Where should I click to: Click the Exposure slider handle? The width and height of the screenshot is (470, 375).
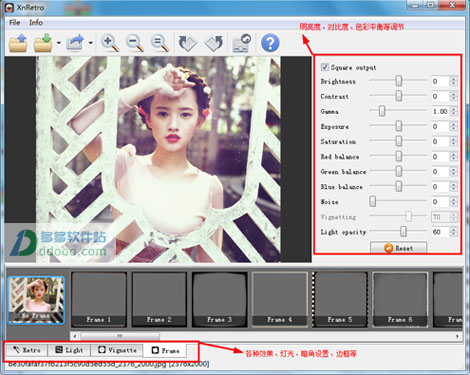tap(399, 126)
